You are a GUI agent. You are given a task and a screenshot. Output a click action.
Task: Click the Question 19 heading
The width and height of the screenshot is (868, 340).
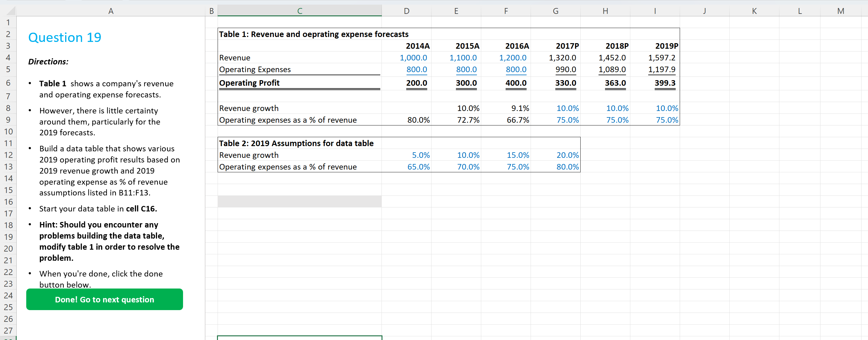[65, 37]
